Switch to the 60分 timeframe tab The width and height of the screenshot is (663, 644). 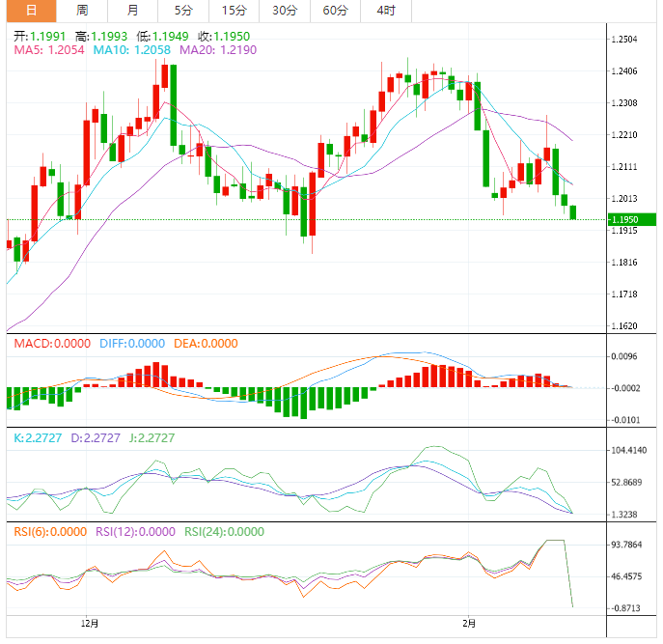(335, 11)
